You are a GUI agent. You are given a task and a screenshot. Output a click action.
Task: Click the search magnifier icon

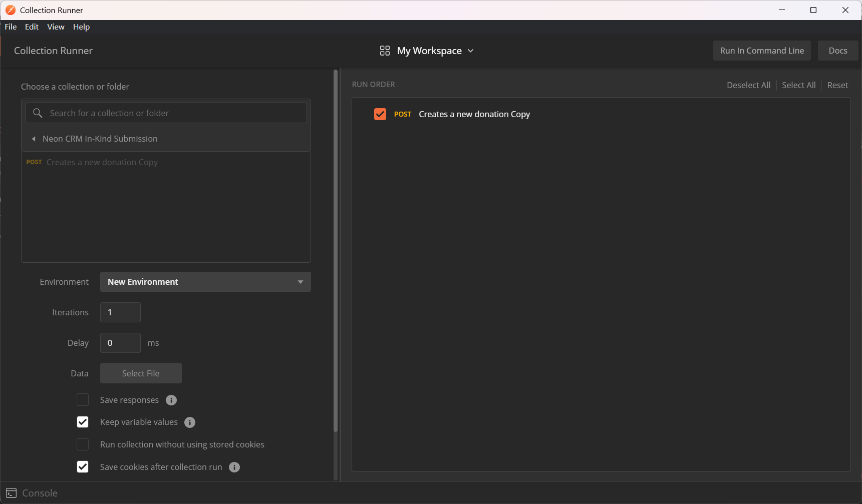[x=38, y=113]
